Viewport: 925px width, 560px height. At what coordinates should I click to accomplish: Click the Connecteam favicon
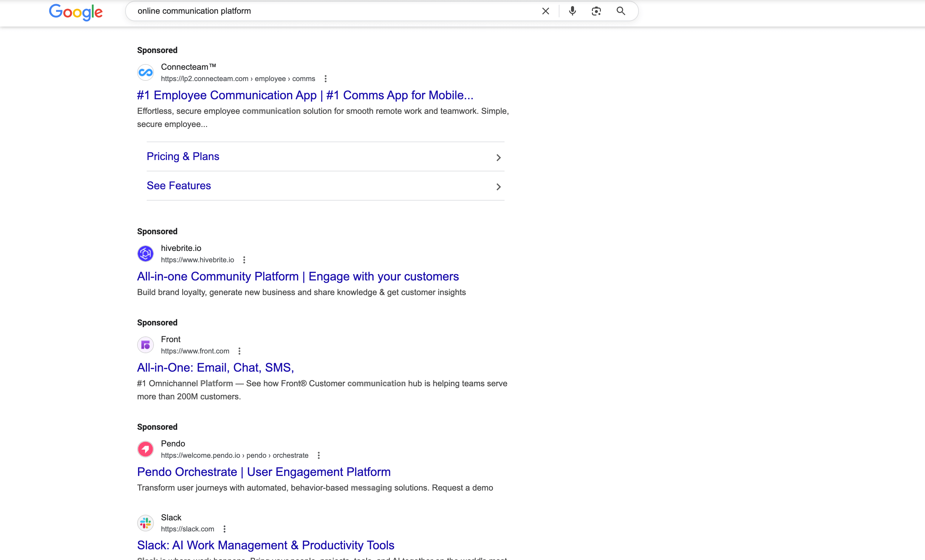tap(145, 72)
